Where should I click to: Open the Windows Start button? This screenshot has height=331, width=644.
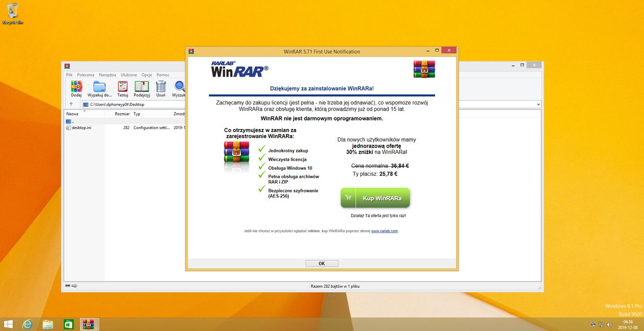[x=8, y=324]
